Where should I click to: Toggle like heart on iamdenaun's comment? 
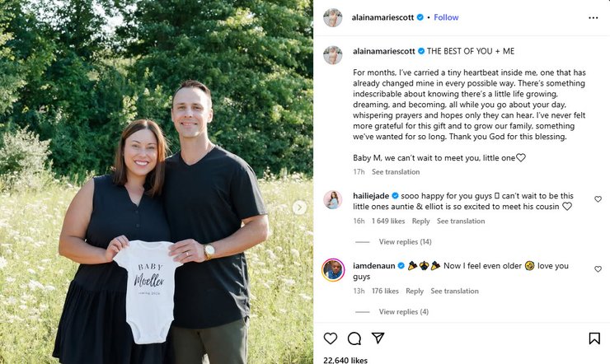click(x=598, y=269)
